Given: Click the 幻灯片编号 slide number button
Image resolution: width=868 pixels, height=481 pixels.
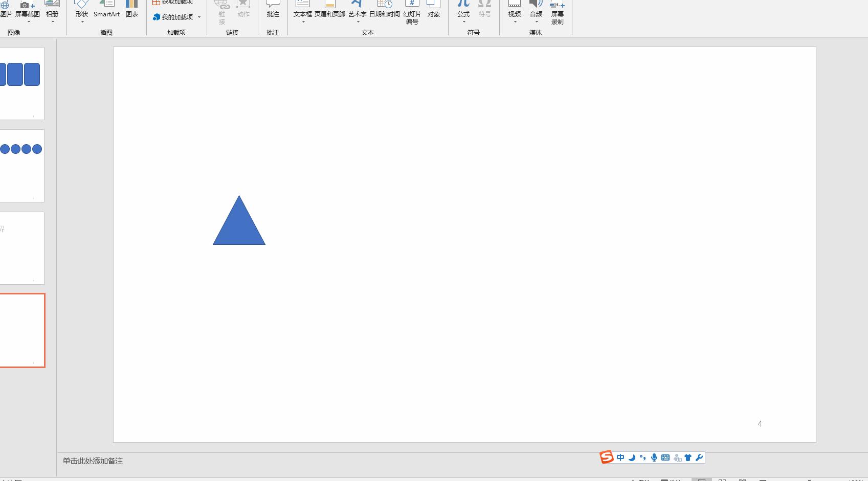Looking at the screenshot, I should click(x=412, y=12).
